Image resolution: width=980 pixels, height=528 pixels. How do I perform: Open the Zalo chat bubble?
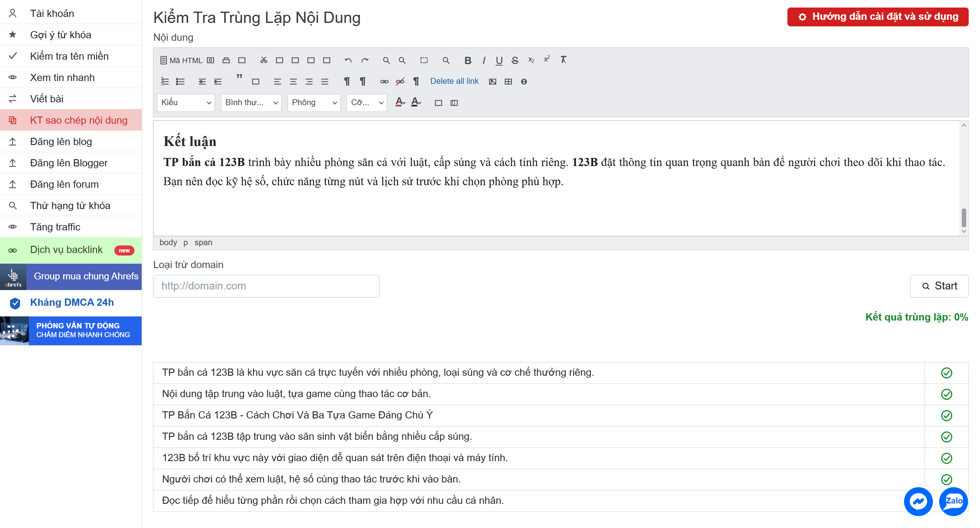[x=953, y=501]
